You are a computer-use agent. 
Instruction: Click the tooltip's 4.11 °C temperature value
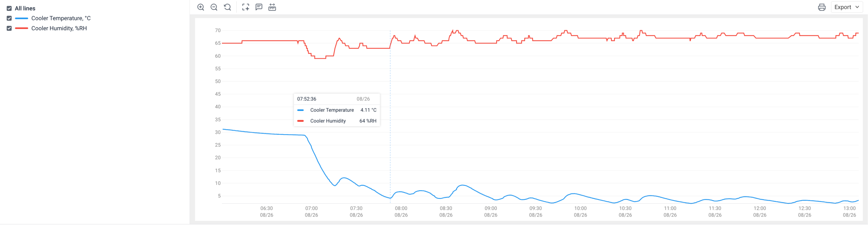(x=368, y=110)
